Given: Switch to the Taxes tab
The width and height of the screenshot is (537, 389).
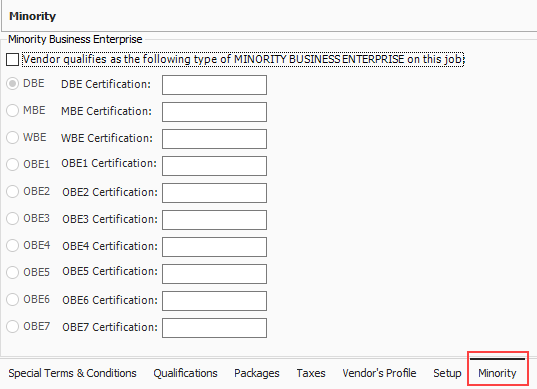Looking at the screenshot, I should 311,373.
